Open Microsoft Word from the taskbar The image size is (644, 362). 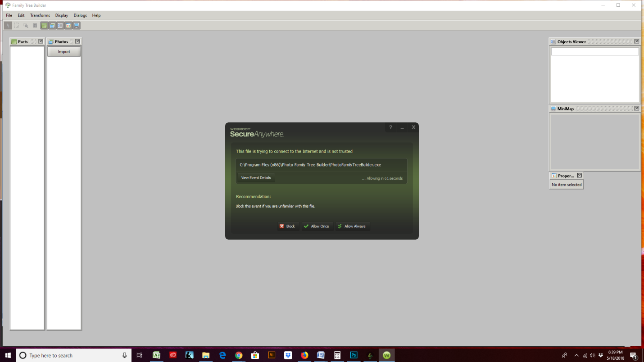coord(321,355)
